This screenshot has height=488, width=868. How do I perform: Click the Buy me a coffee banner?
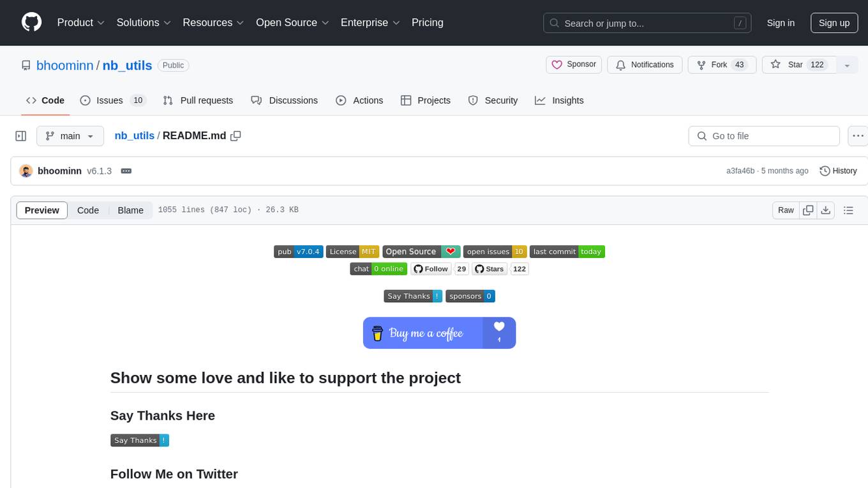coord(439,333)
